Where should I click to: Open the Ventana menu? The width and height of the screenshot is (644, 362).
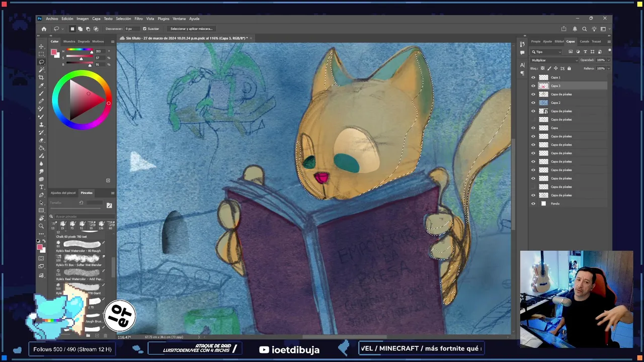(x=179, y=19)
